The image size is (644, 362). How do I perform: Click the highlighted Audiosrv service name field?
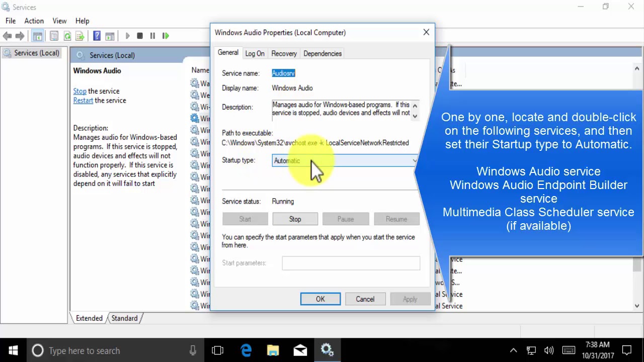point(283,73)
